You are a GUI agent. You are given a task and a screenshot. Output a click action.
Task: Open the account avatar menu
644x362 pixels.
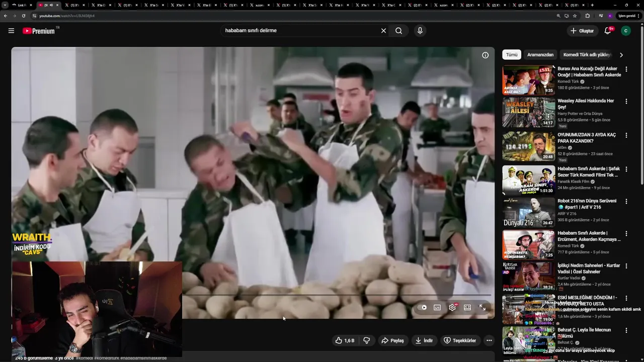626,31
